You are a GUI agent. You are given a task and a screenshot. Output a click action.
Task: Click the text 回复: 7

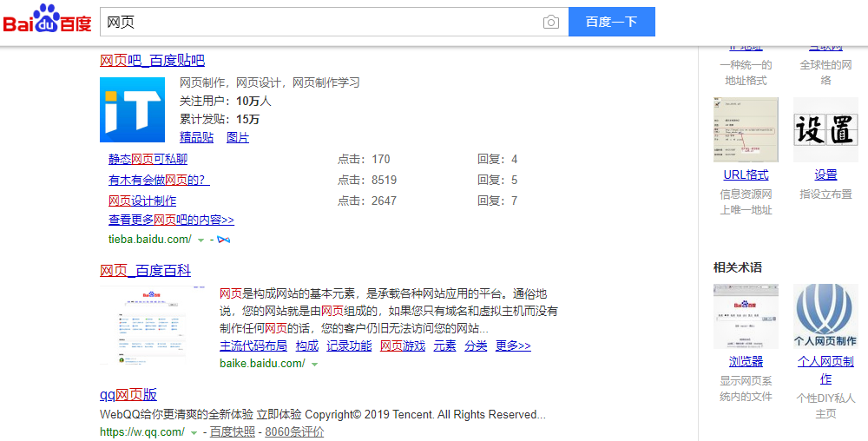[x=497, y=201]
